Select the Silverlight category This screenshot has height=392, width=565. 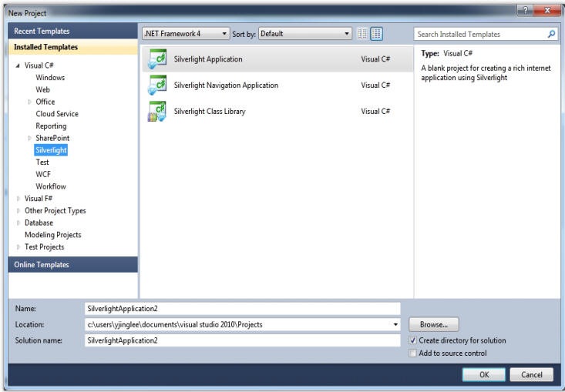click(51, 150)
